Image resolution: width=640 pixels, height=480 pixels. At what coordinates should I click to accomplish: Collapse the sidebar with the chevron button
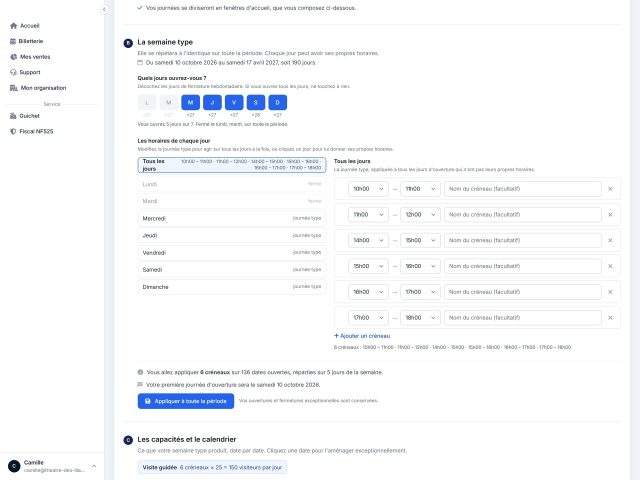point(104,9)
